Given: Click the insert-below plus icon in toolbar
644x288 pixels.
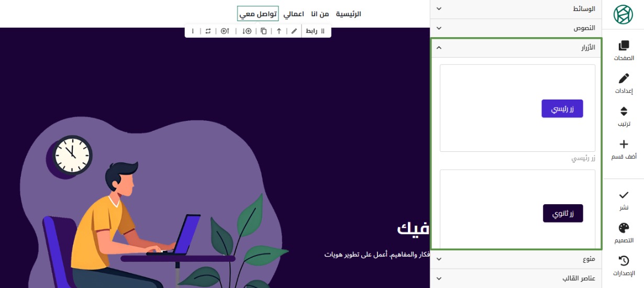Looking at the screenshot, I should pos(247,31).
